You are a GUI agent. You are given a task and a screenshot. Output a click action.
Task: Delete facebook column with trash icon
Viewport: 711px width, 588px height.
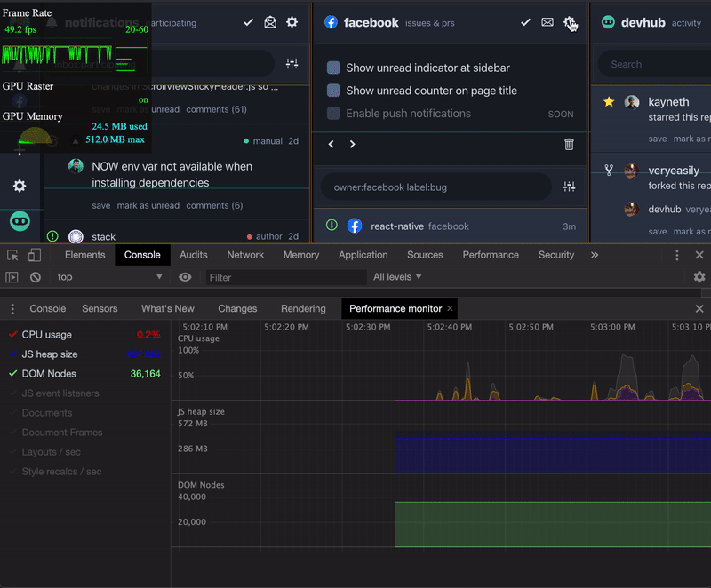pos(569,144)
